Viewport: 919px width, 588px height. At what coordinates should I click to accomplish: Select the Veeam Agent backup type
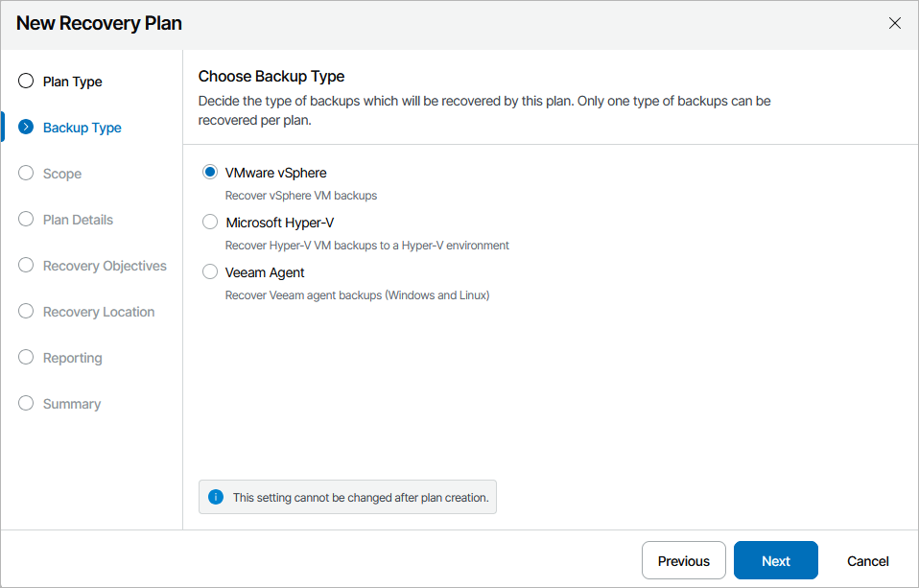pyautogui.click(x=209, y=271)
